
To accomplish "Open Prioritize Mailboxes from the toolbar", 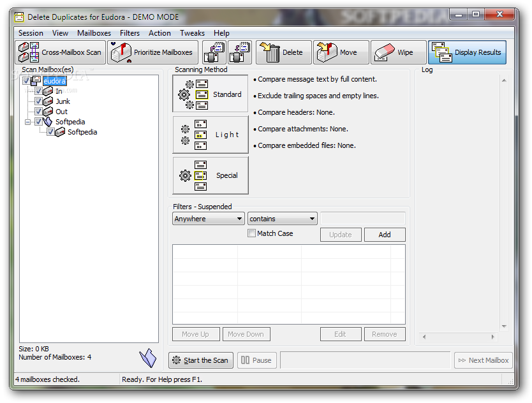I will coord(152,52).
